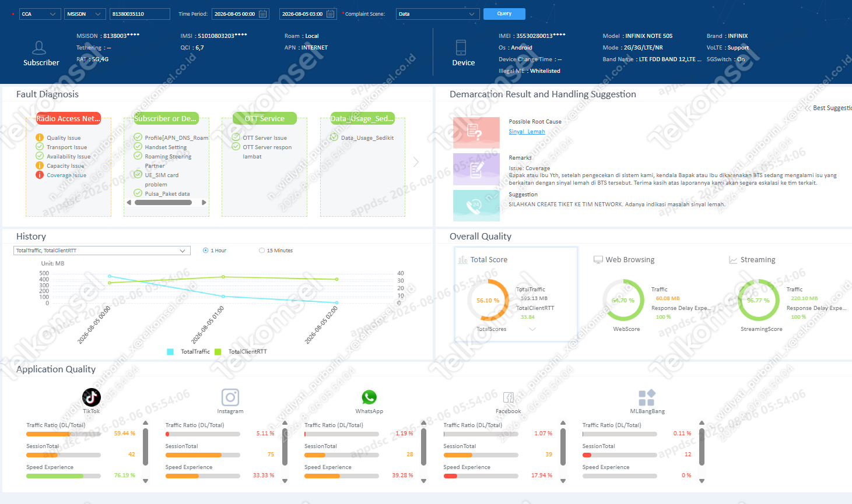Click the Subscriber list horizontal scrollbar

point(163,203)
